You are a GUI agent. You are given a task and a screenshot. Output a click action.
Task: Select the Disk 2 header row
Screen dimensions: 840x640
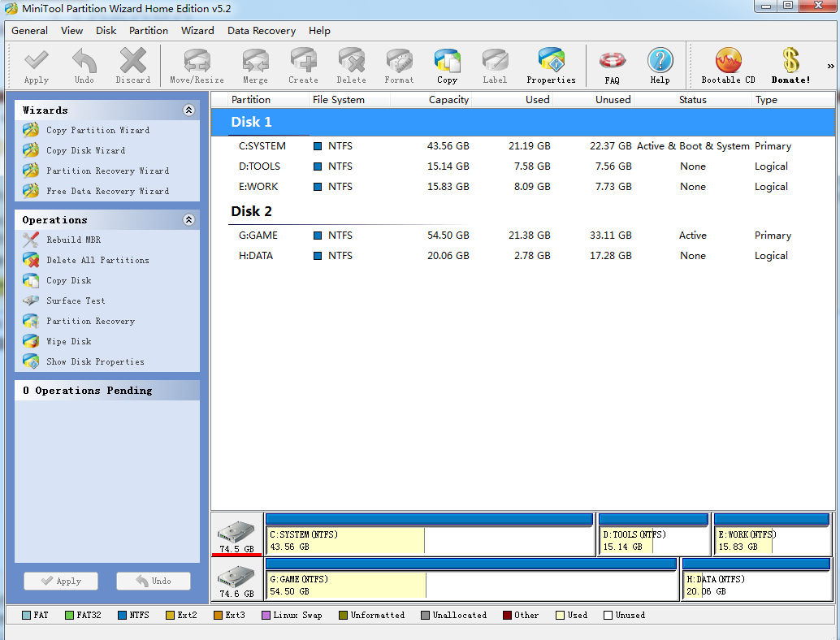(x=523, y=211)
